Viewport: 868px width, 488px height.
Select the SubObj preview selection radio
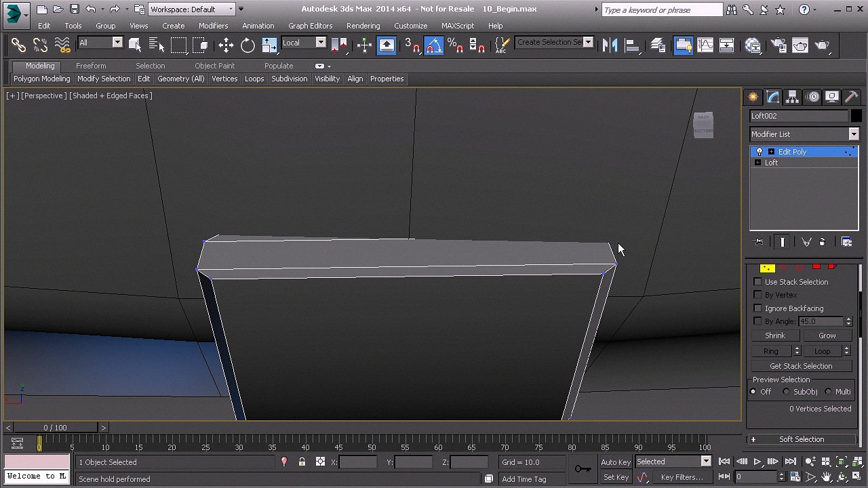pos(787,392)
